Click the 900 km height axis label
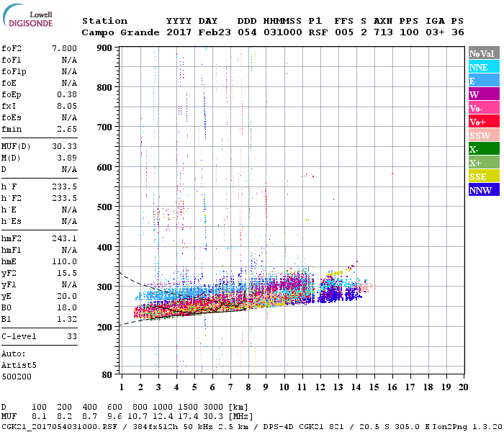Viewport: 504px width, 432px height. 104,48
